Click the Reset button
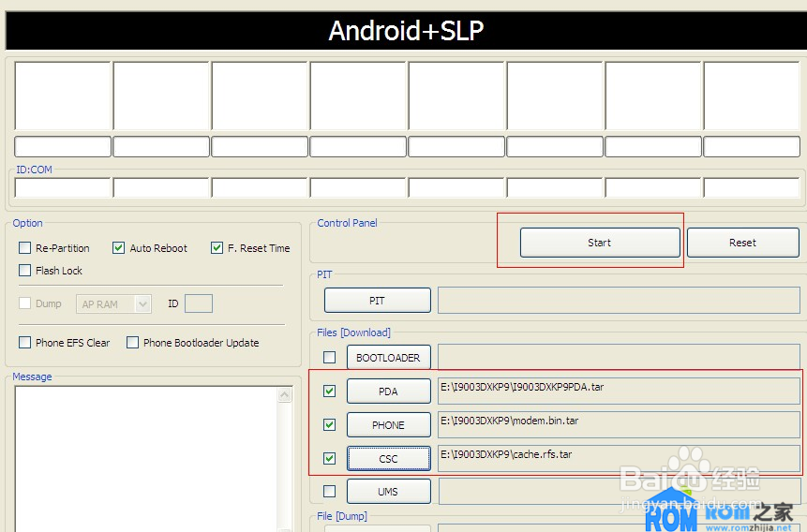807x532 pixels. click(742, 243)
